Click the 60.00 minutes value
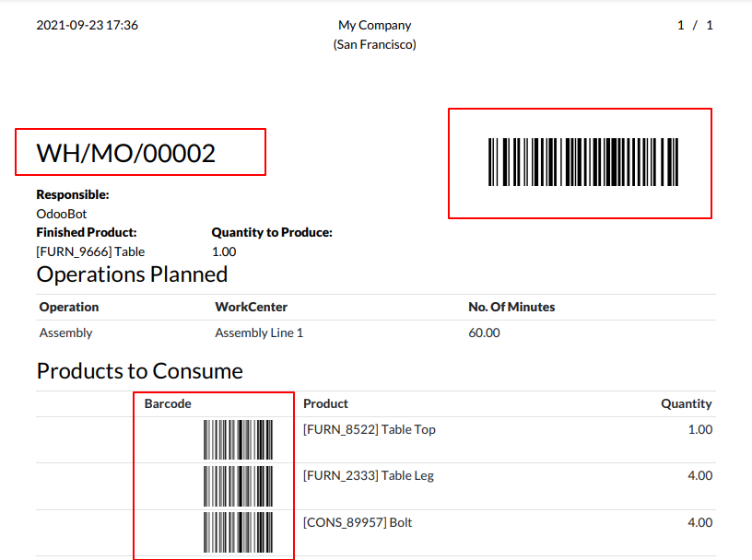This screenshot has height=560, width=752. pos(485,332)
